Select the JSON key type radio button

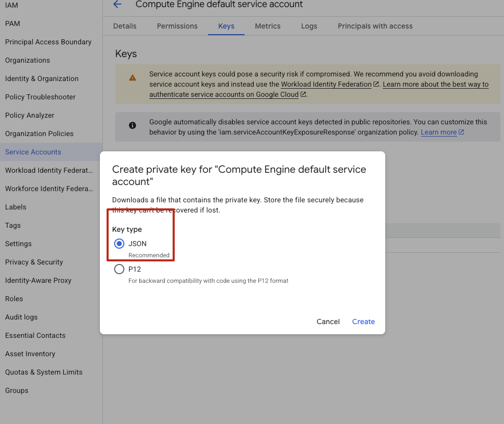(x=119, y=244)
